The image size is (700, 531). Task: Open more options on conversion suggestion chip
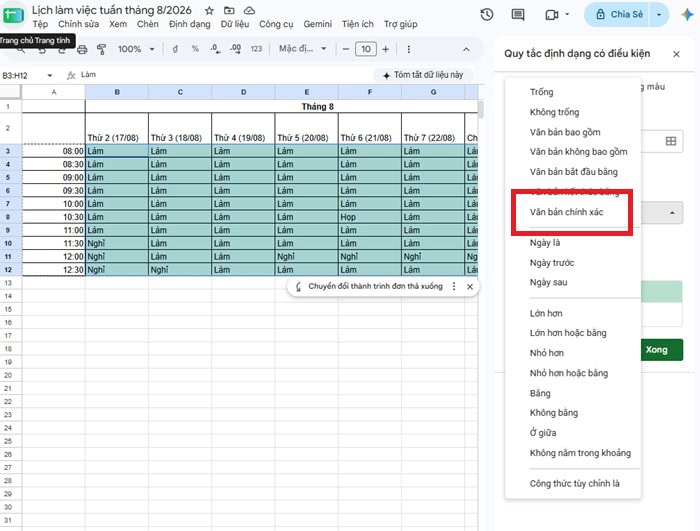tap(454, 286)
